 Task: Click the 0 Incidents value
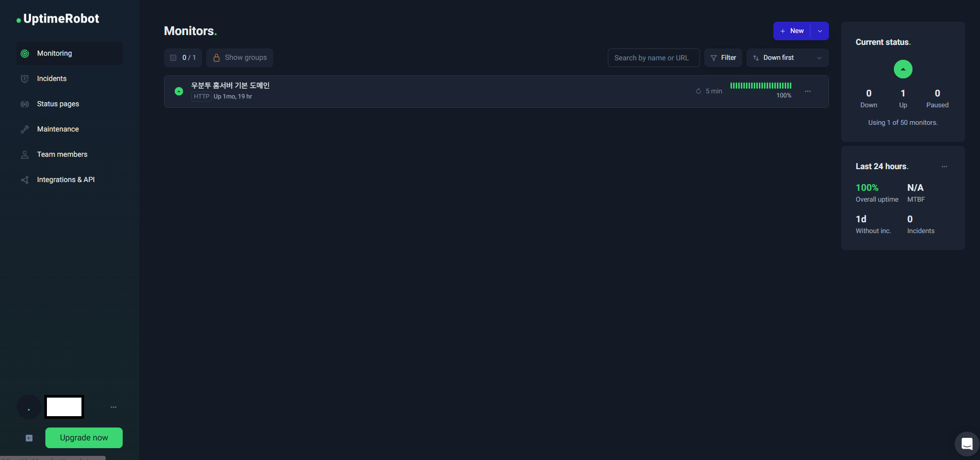pos(910,219)
